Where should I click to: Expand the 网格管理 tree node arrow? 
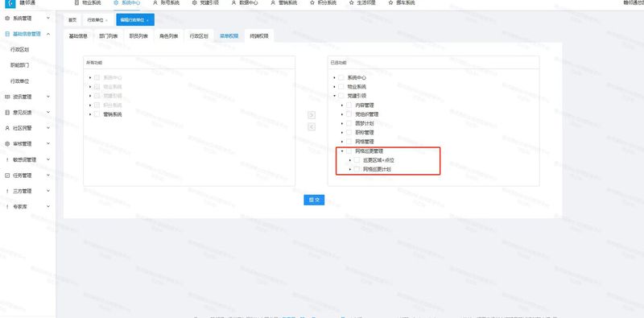pos(342,142)
